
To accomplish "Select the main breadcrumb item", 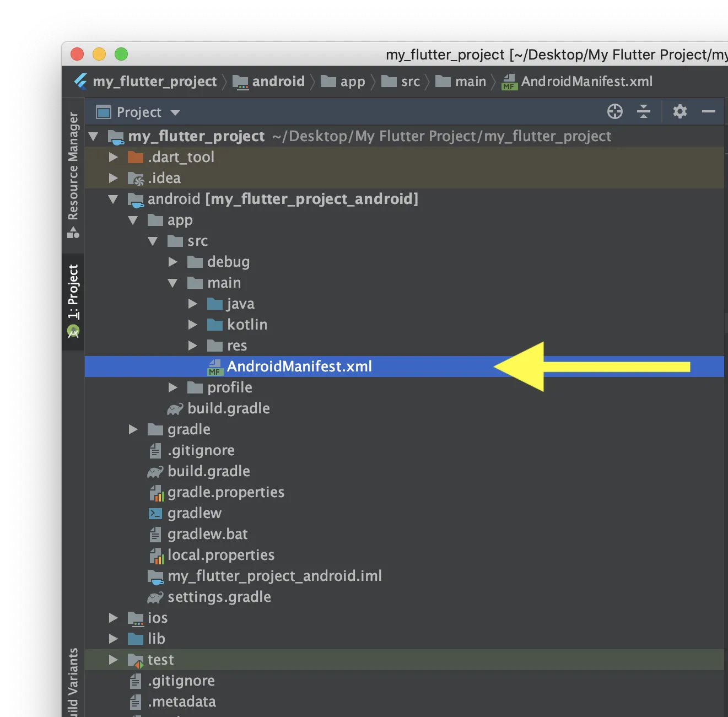I will [x=461, y=82].
